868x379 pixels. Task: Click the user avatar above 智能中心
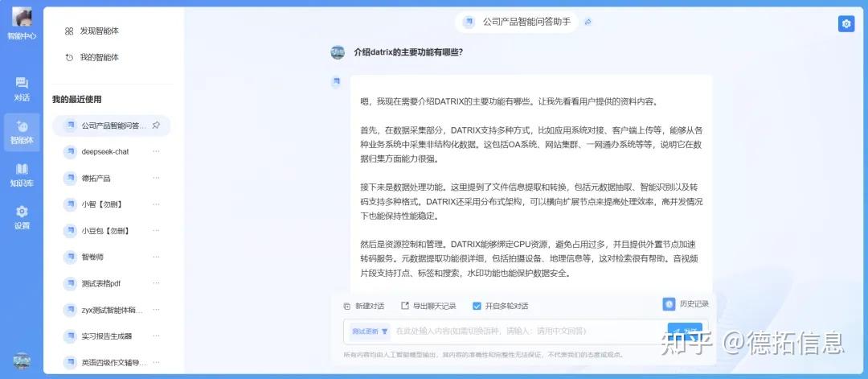pyautogui.click(x=22, y=17)
